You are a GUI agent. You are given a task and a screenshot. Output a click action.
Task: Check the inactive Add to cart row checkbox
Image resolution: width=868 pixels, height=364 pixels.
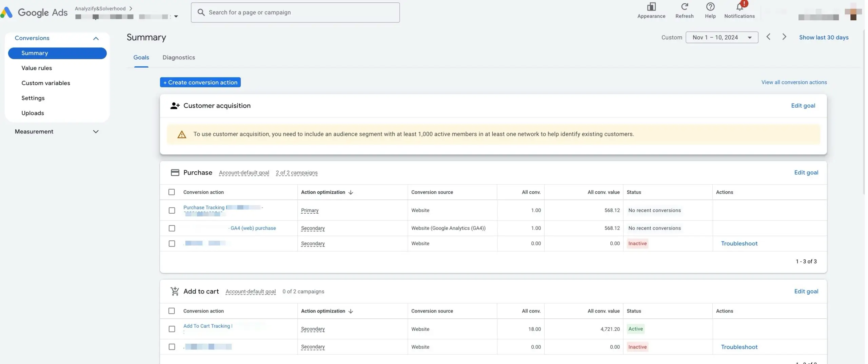172,347
